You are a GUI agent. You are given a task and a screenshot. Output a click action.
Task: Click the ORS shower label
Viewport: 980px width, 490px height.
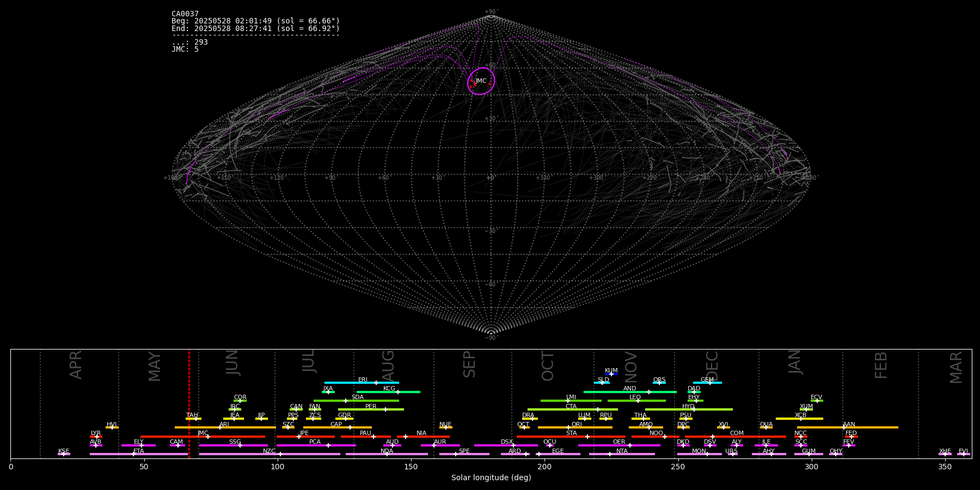point(659,380)
